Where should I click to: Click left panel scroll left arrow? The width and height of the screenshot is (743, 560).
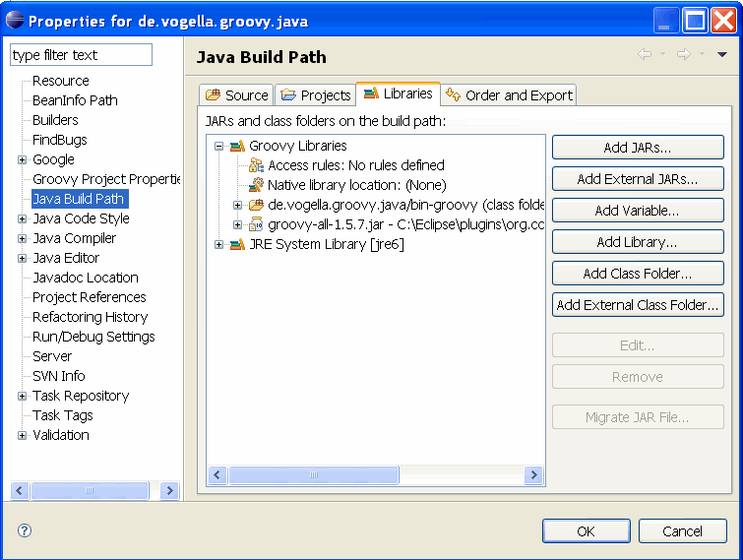(20, 490)
